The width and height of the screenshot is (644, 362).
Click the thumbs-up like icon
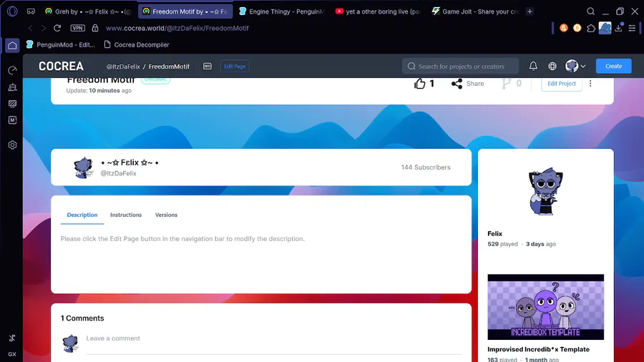pyautogui.click(x=419, y=84)
